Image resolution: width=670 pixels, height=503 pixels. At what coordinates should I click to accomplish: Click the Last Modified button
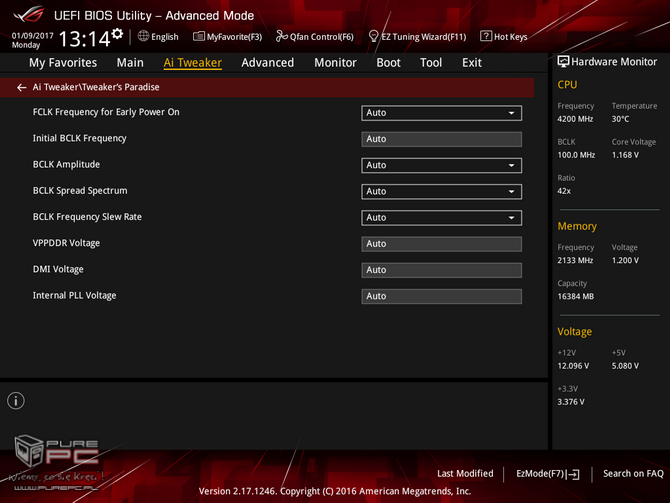click(x=465, y=474)
